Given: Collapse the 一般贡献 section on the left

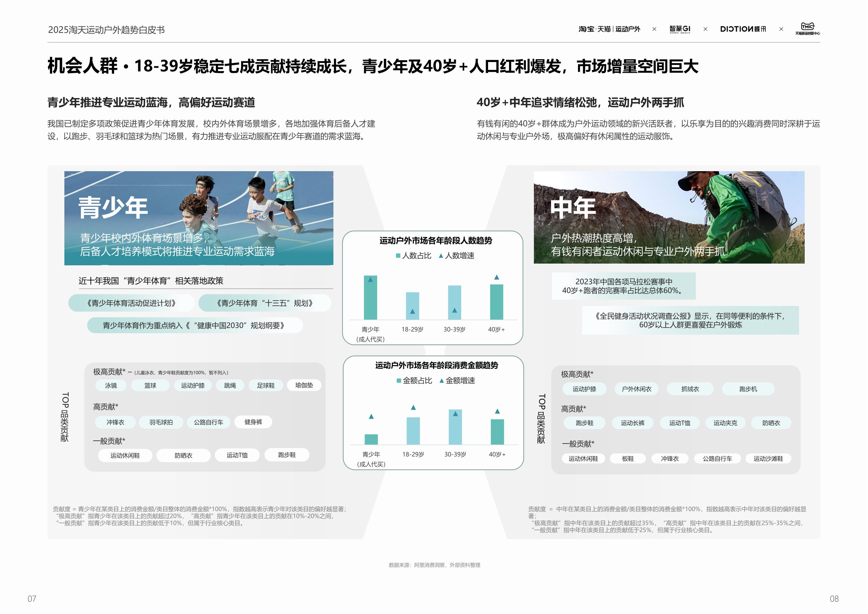Looking at the screenshot, I should point(109,441).
